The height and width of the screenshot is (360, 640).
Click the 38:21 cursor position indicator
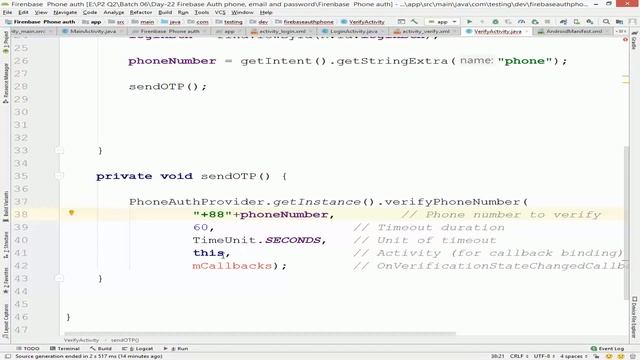pyautogui.click(x=498, y=356)
